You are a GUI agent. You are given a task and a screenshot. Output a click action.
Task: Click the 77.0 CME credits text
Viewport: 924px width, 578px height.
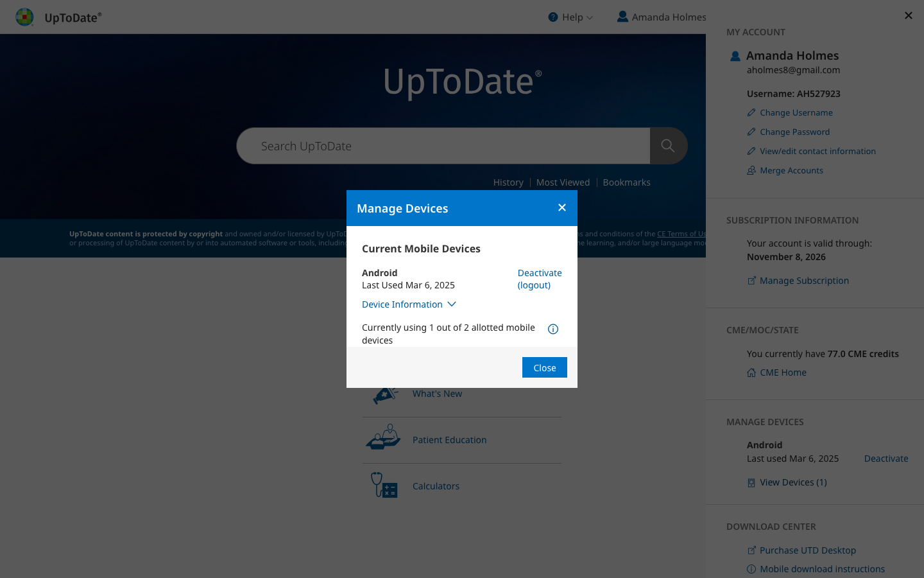click(x=863, y=354)
